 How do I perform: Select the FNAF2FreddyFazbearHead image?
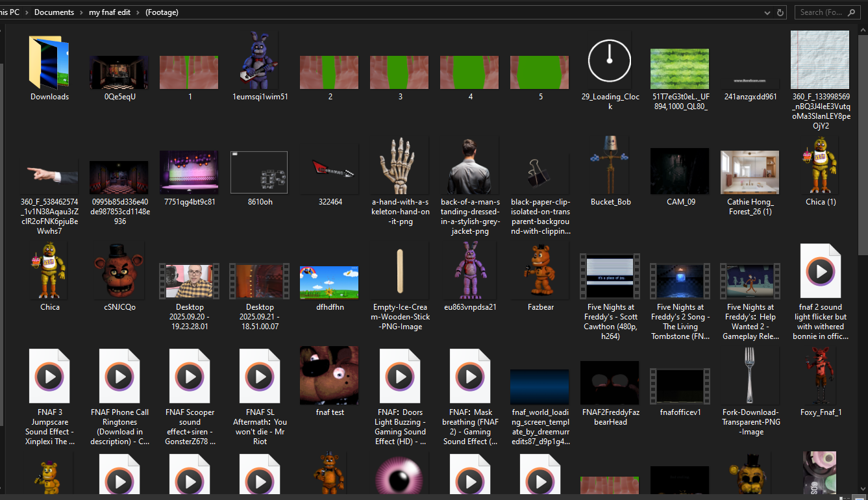(610, 382)
